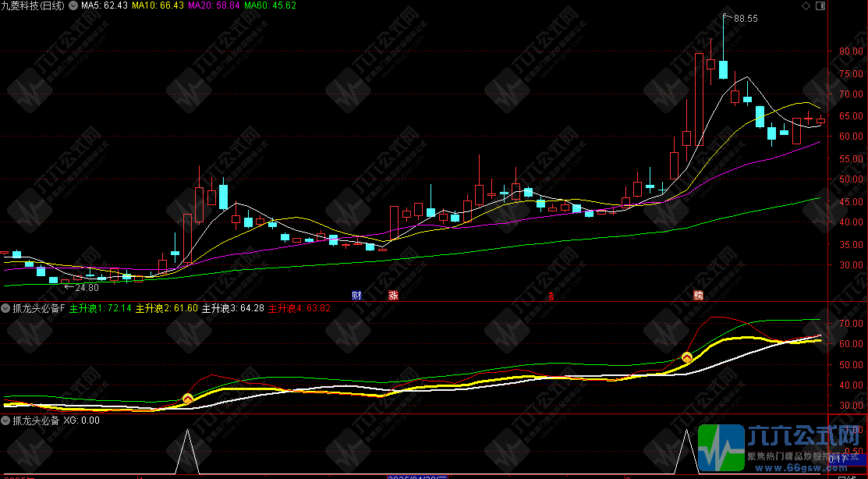Click the 榜 event marker

pyautogui.click(x=699, y=296)
